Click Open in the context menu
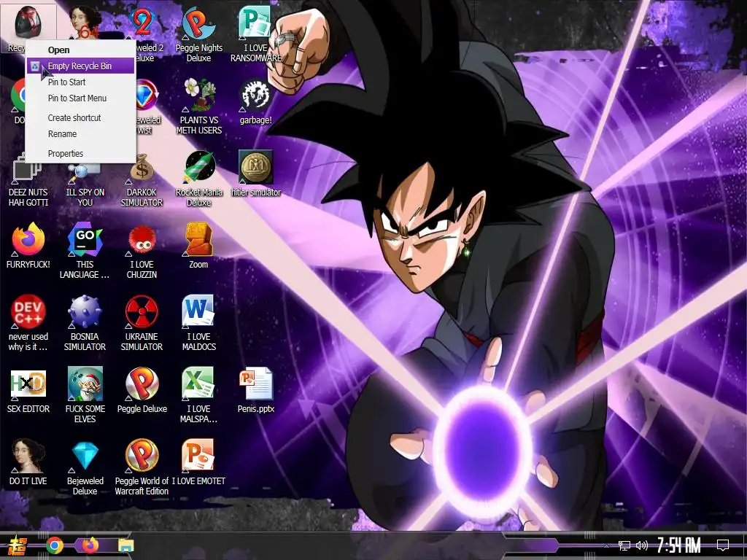Viewport: 747px width, 560px height. click(58, 50)
